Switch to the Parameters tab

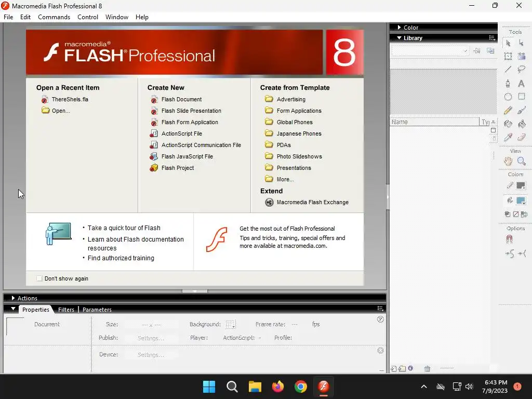pos(97,310)
